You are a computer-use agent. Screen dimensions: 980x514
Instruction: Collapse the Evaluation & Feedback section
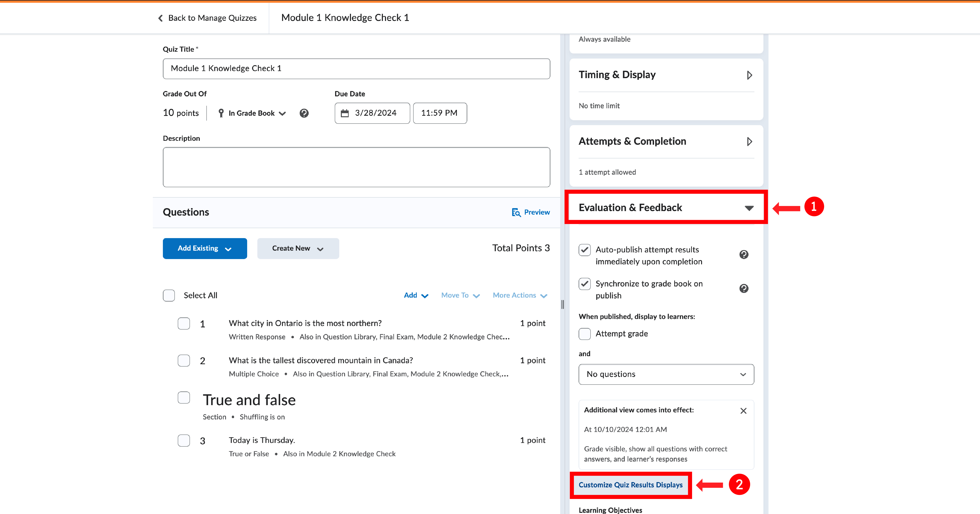pyautogui.click(x=749, y=208)
